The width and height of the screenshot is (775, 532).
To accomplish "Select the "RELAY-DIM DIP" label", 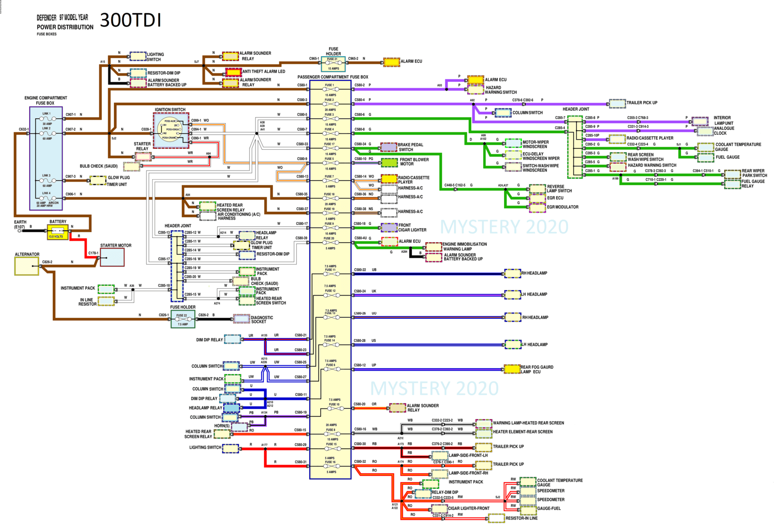I will [444, 492].
